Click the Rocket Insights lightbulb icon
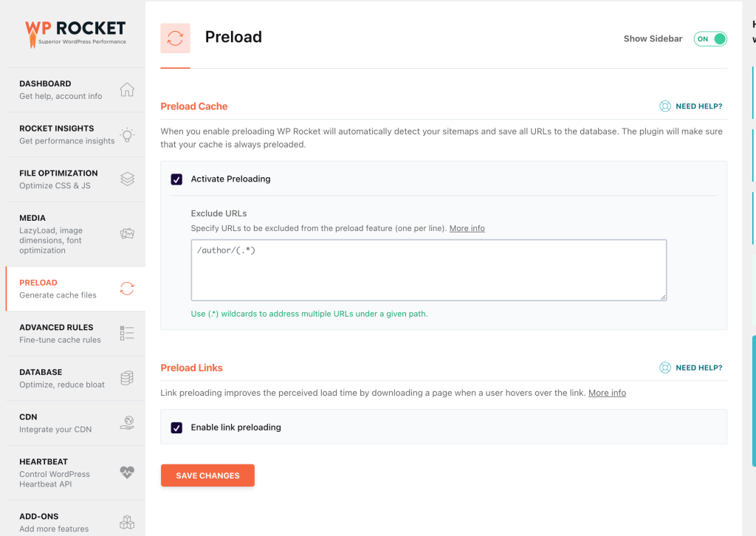 point(127,134)
